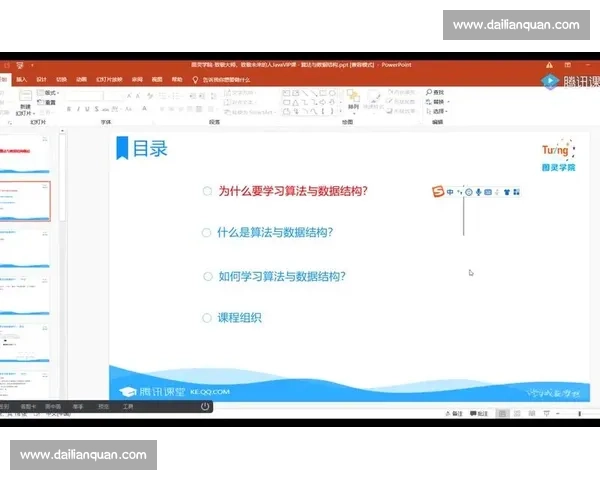Select the text box shape in gallery
The image size is (600, 480).
pos(286,93)
